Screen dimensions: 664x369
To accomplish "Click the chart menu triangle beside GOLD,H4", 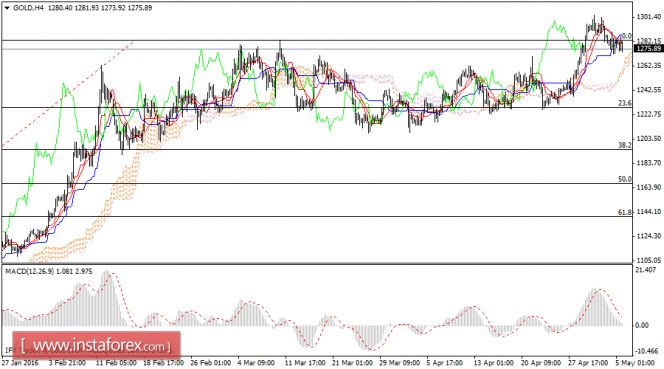I will pos(7,8).
